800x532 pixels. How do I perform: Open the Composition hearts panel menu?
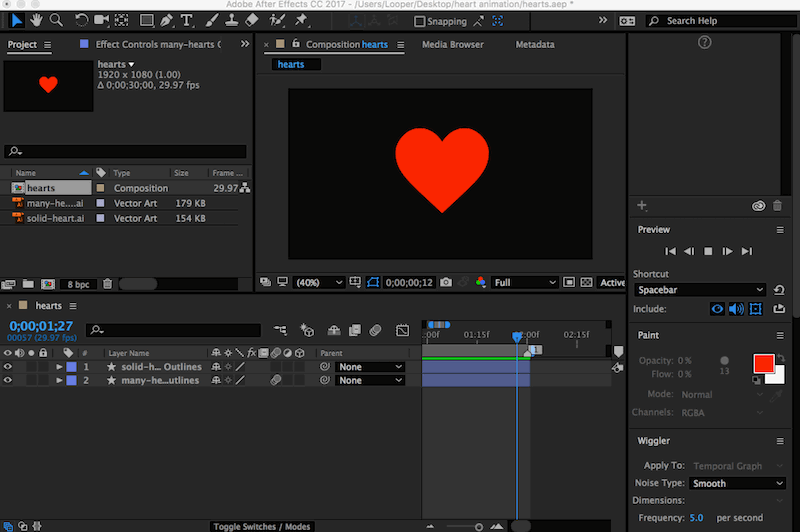click(401, 45)
